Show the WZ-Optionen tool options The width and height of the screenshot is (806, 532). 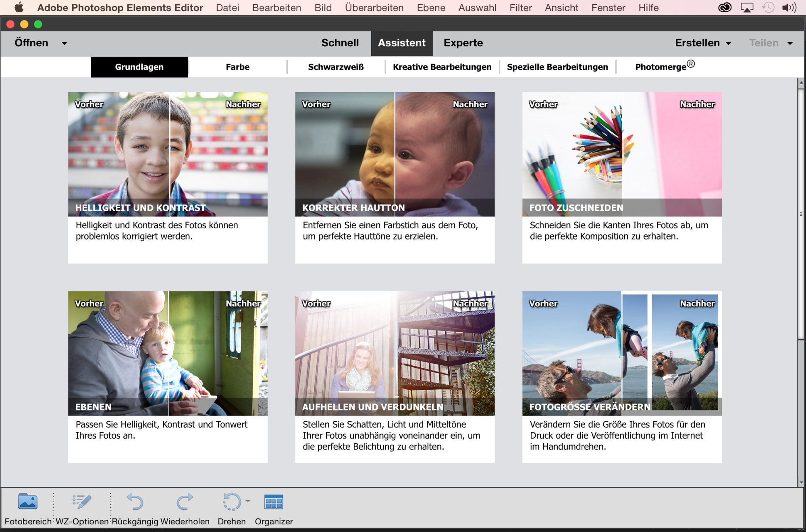(x=82, y=502)
